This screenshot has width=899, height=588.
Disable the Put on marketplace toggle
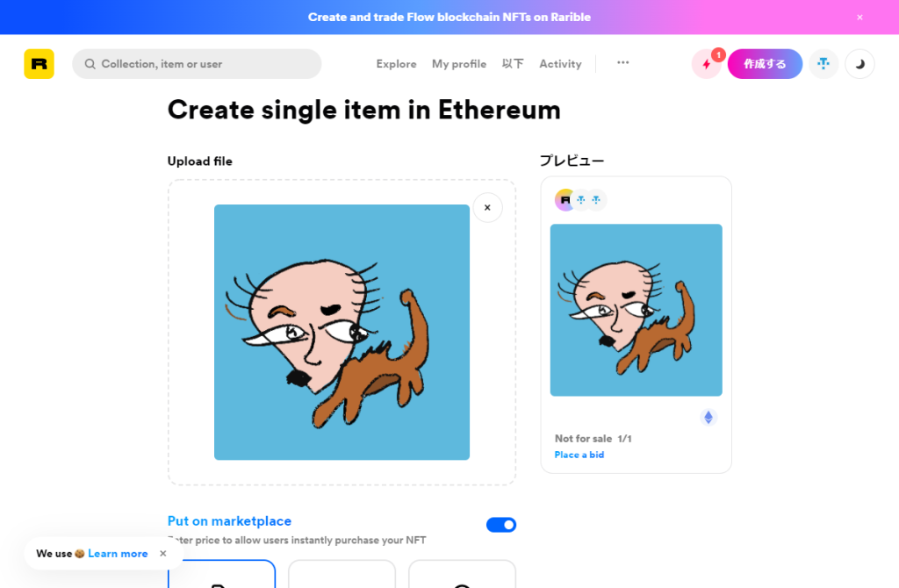[501, 525]
